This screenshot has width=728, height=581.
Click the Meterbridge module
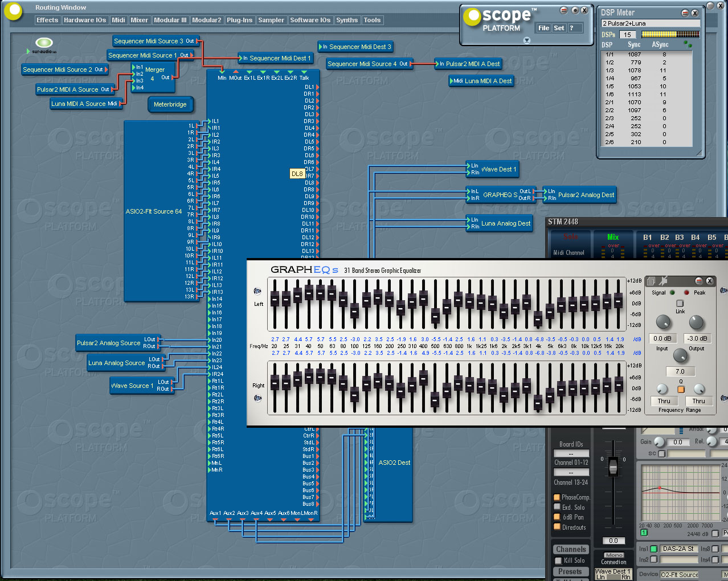pos(170,104)
